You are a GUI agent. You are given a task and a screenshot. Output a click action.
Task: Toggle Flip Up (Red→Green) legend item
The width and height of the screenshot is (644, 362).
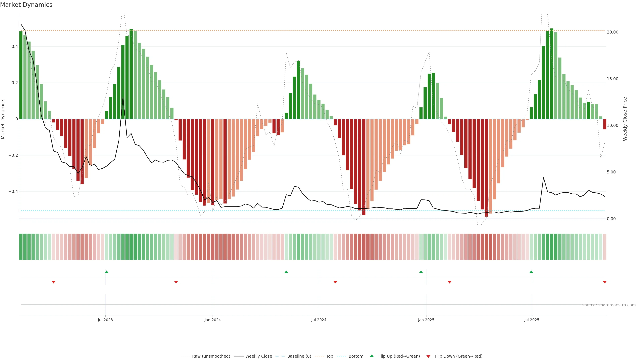(x=399, y=356)
